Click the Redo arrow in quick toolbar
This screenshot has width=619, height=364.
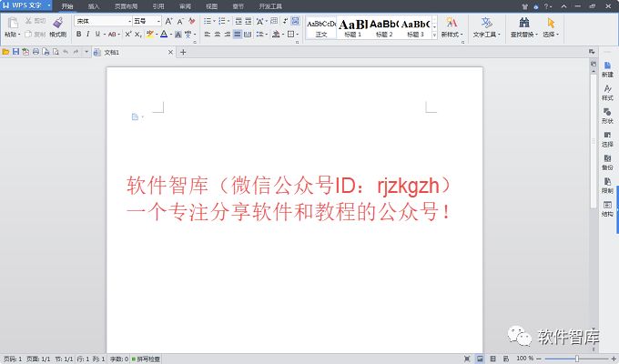76,52
